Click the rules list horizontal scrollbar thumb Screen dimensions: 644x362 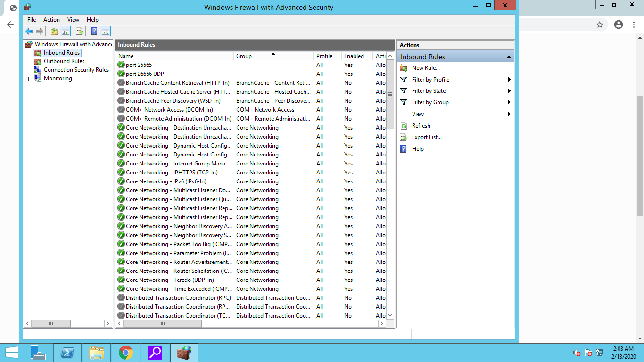point(162,324)
